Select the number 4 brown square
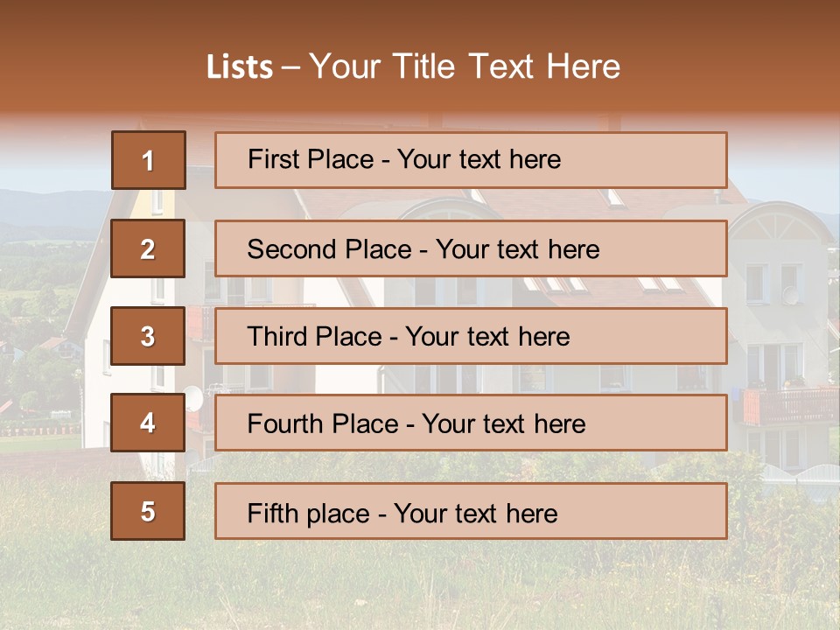This screenshot has width=840, height=630. tap(148, 423)
